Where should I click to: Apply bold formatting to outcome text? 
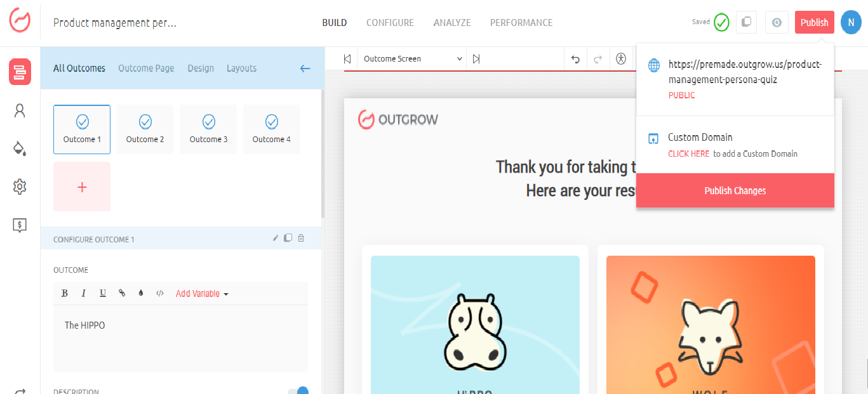pos(64,293)
